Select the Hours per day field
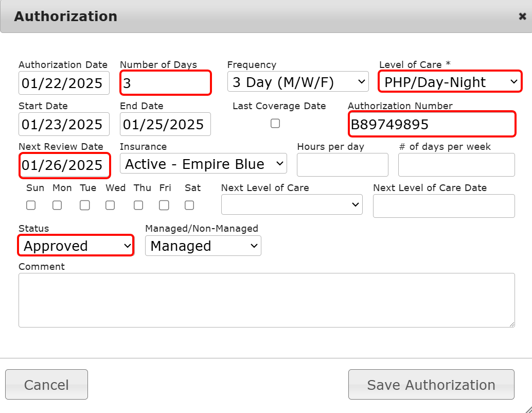Viewport: 532px width, 413px height. click(342, 165)
